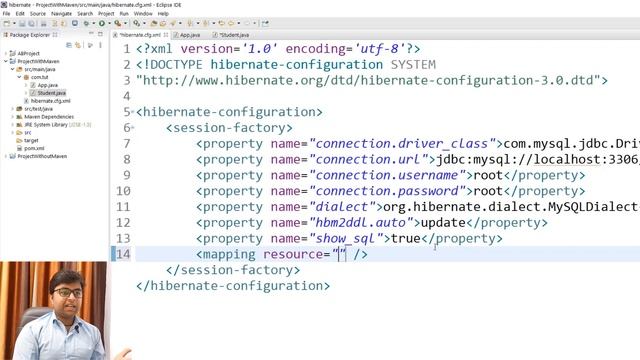Open the File menu
The width and height of the screenshot is (640, 360).
6,13
